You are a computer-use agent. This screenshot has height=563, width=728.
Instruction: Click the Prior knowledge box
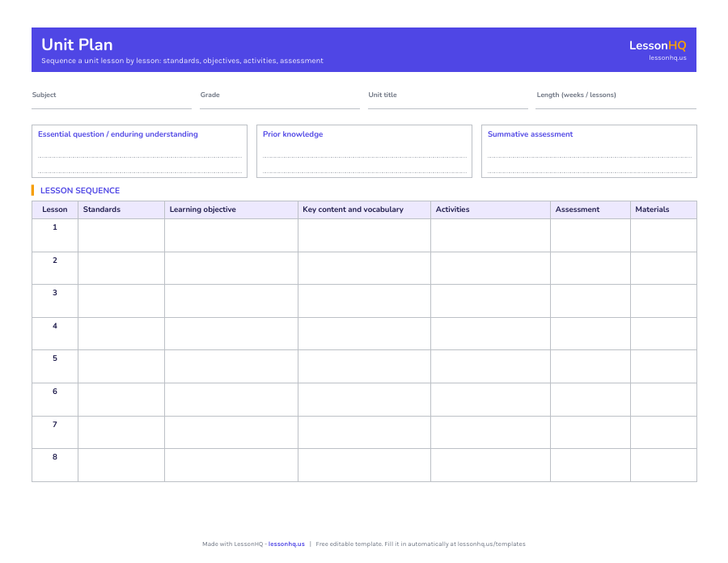click(x=365, y=151)
